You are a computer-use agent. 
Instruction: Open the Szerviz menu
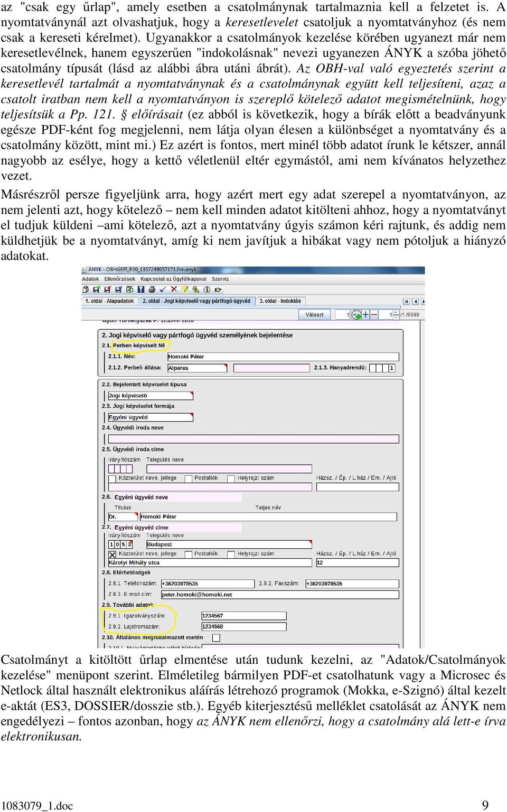click(220, 279)
